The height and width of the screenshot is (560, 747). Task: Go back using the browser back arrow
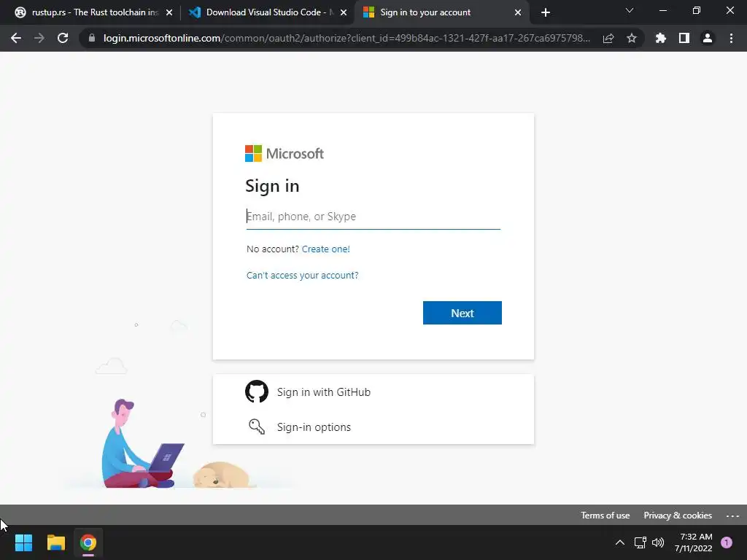[16, 38]
